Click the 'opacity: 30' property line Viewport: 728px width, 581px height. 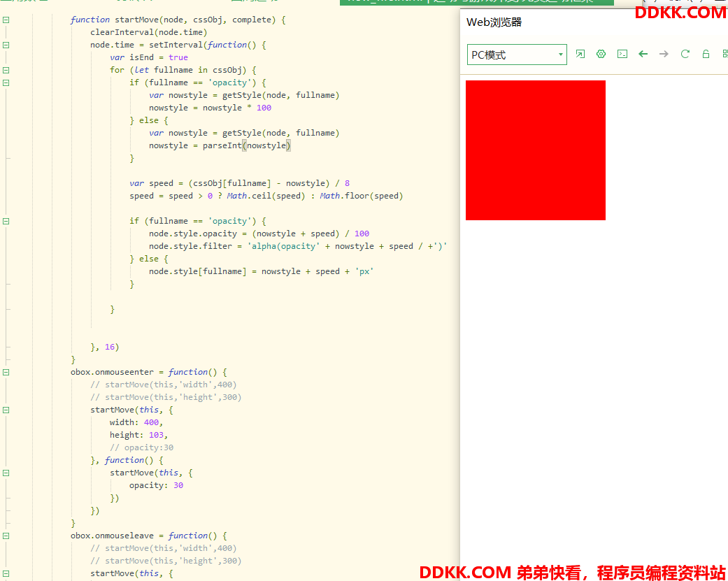coord(156,485)
